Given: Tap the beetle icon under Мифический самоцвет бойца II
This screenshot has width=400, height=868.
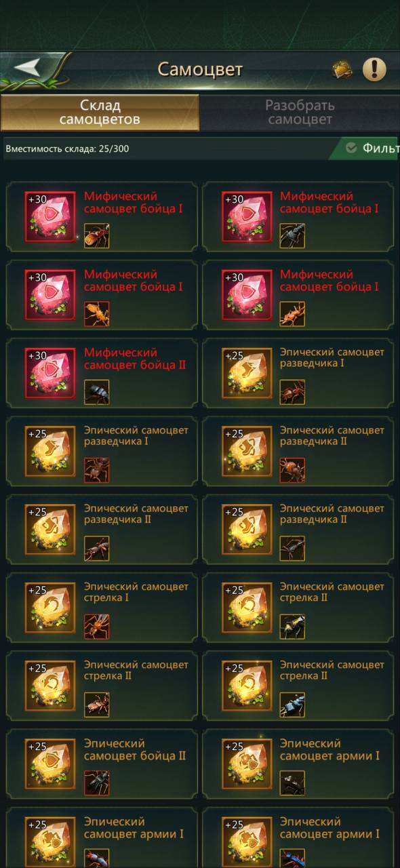Looking at the screenshot, I should [x=96, y=392].
